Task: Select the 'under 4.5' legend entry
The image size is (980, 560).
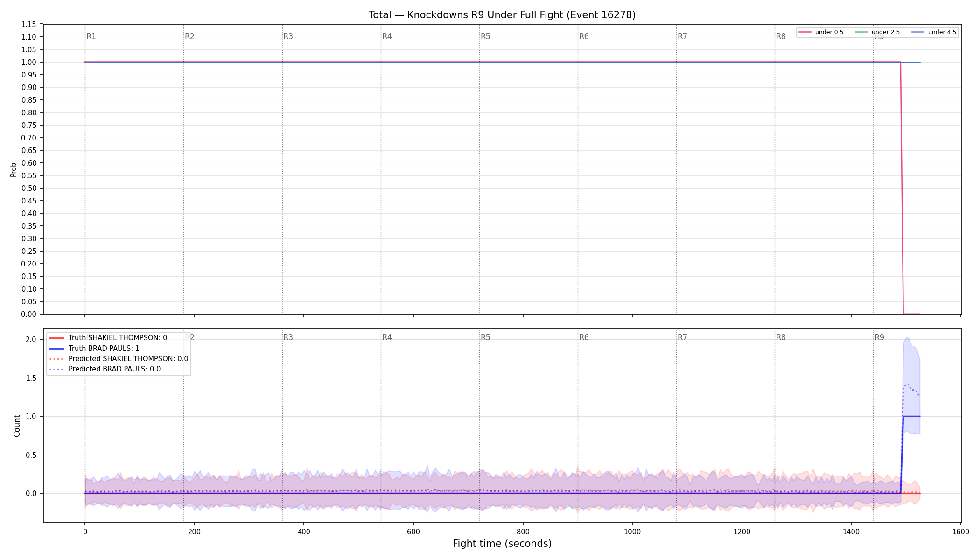Action: [934, 32]
